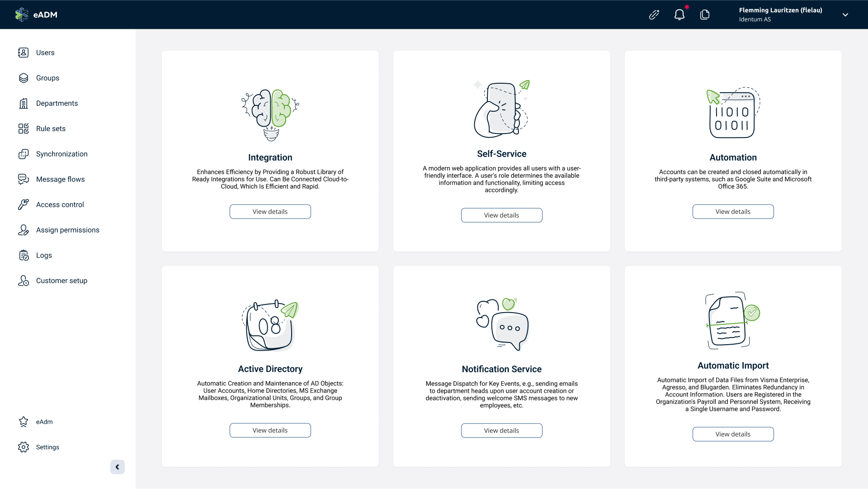The height and width of the screenshot is (489, 868).
Task: View details for Self-Service card
Action: tap(501, 215)
